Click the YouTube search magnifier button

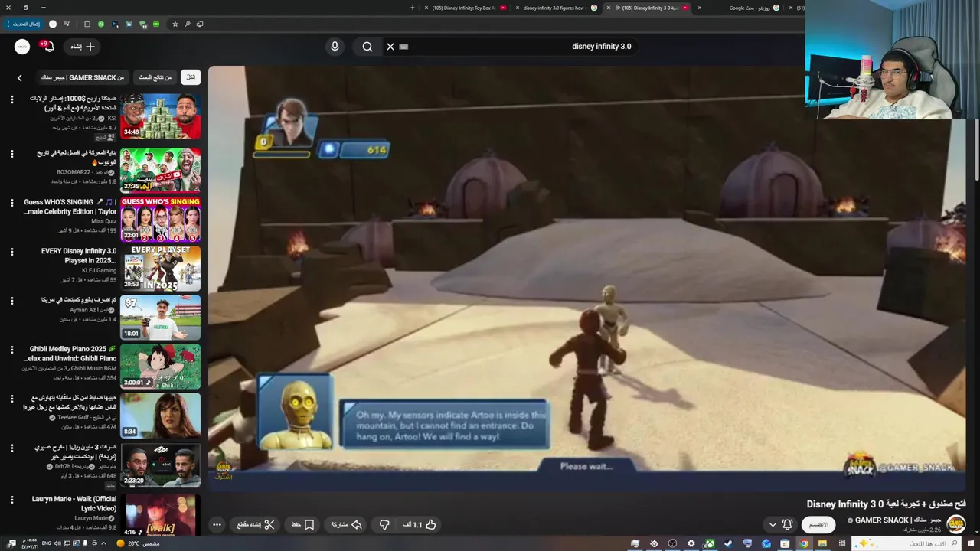[x=367, y=47]
